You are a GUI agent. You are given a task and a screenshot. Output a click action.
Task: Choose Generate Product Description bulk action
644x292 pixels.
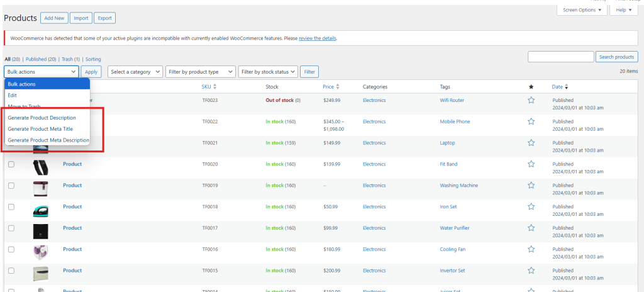coord(47,118)
